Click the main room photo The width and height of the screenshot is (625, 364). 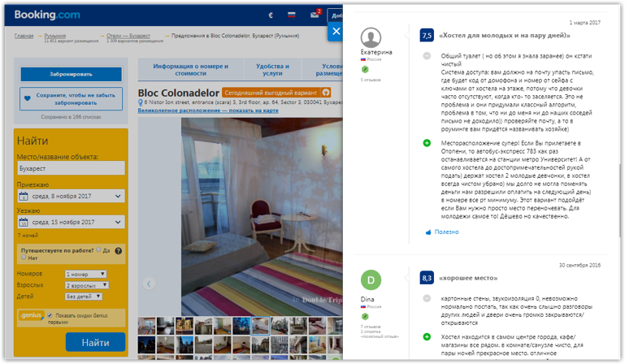tap(262, 216)
